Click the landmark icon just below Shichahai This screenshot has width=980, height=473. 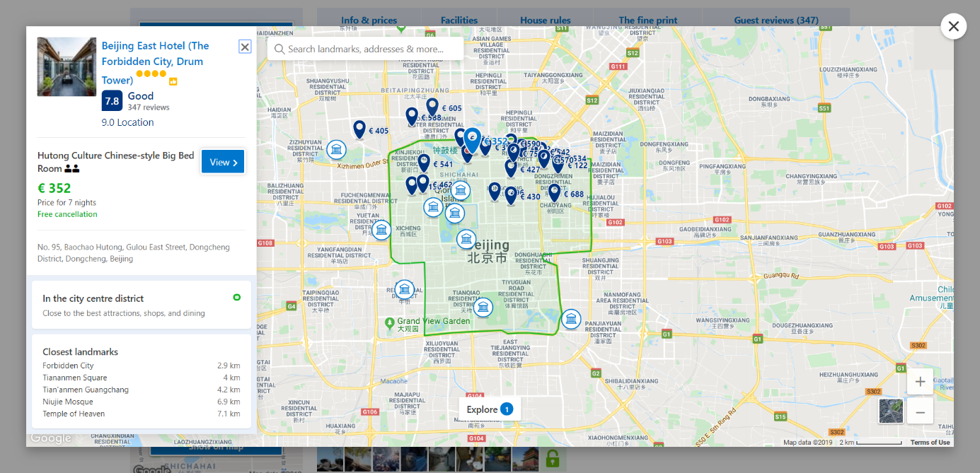pyautogui.click(x=461, y=190)
